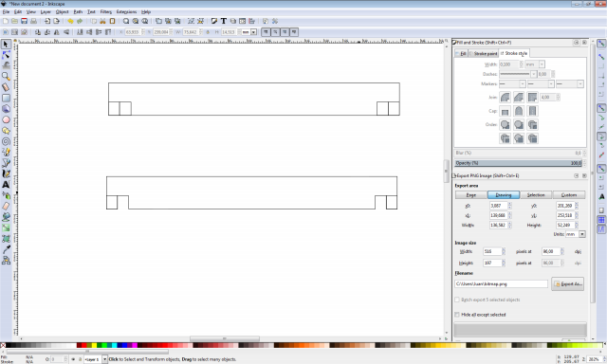Image resolution: width=607 pixels, height=364 pixels.
Task: Click the Paste clipboard icon
Action: (112, 21)
